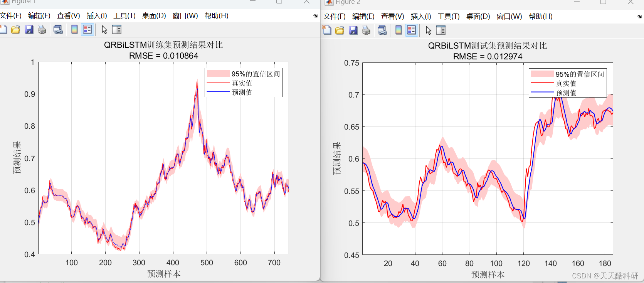Open 文件(F) menu in Figure 2
Viewport: 644px width, 283px height.
click(335, 17)
